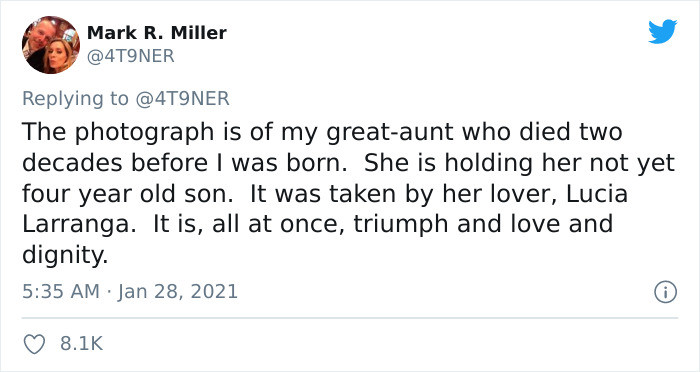Image resolution: width=700 pixels, height=372 pixels.
Task: Click the word 'triumph' in the tweet
Action: [401, 225]
